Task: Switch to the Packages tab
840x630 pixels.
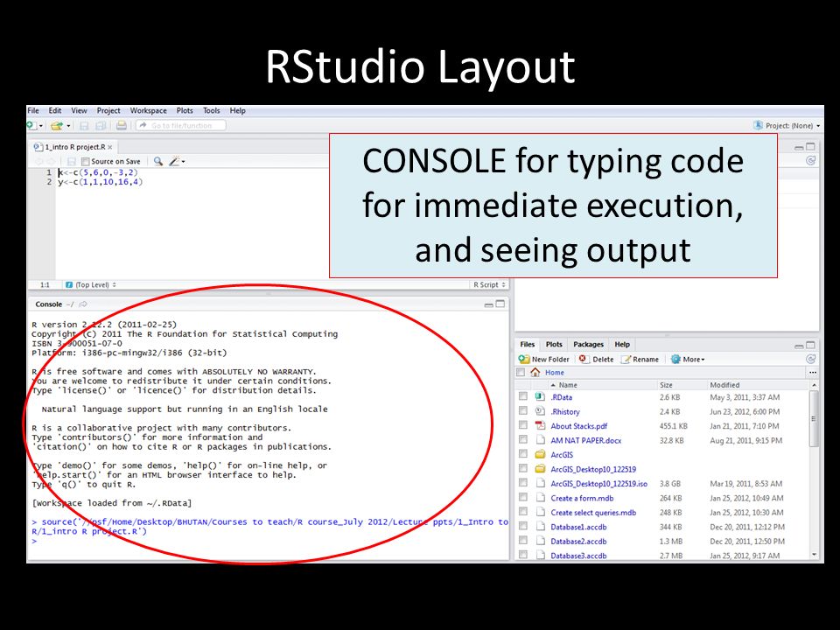Action: coord(588,345)
